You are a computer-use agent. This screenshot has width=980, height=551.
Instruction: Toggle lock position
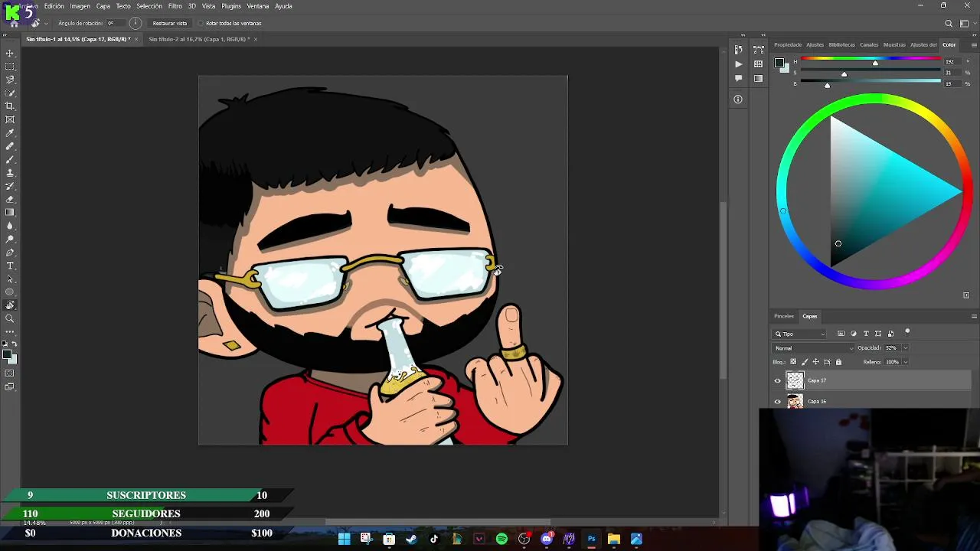pyautogui.click(x=815, y=362)
